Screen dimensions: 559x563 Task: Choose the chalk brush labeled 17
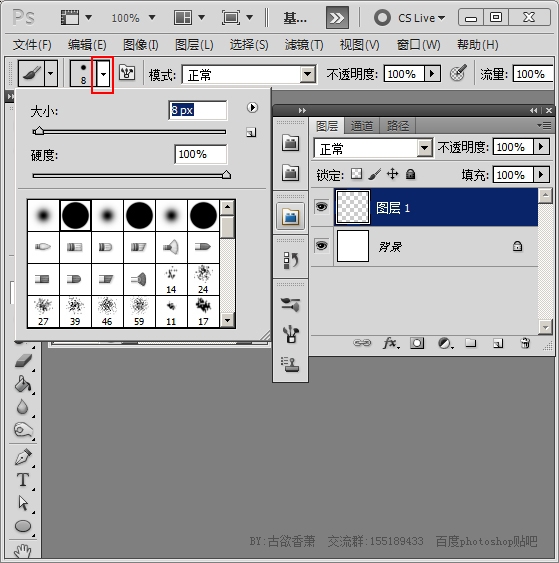(203, 311)
